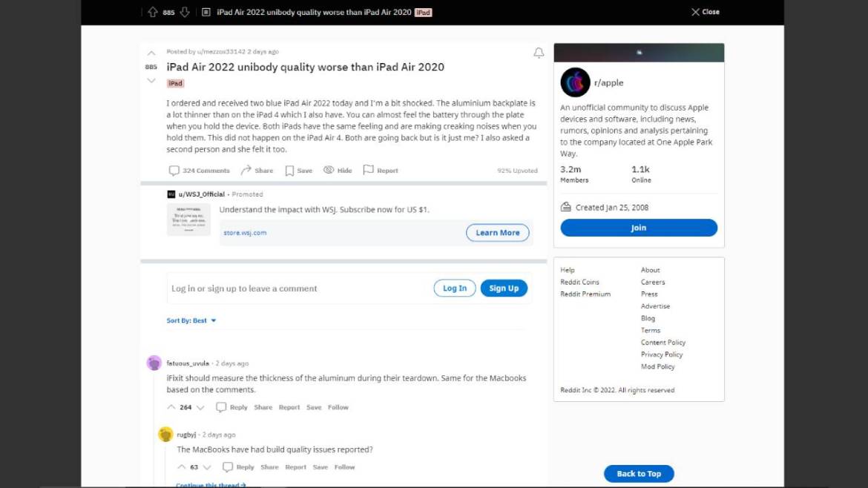Share rugbyj's comment
Viewport: 868px width, 488px height.
pyautogui.click(x=269, y=467)
